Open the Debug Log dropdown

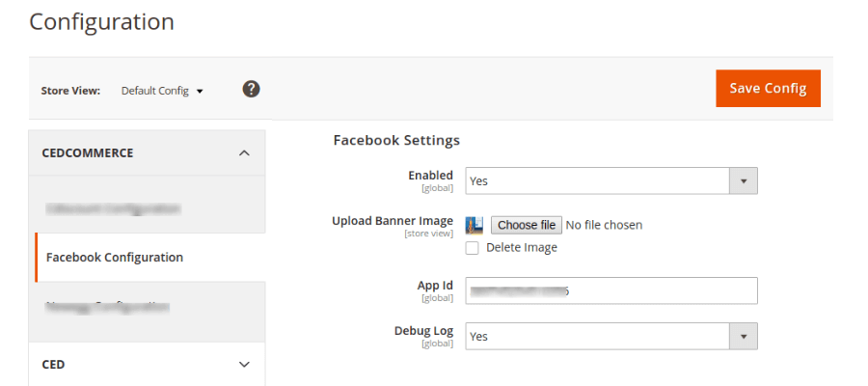click(611, 336)
